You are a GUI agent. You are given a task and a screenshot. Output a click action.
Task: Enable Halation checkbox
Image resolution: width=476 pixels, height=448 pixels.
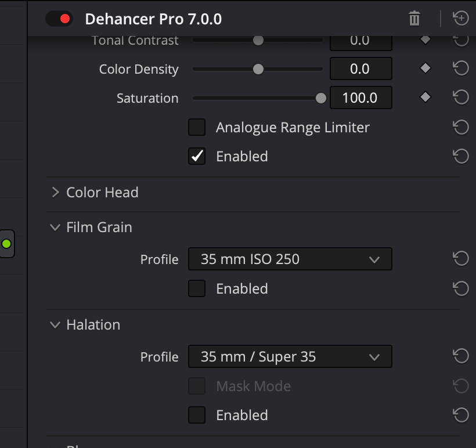[197, 415]
